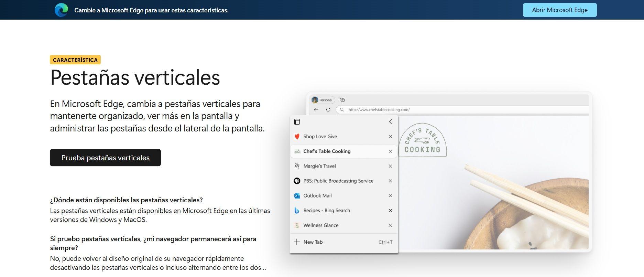Close the Chef's Table Cooking tab
644x277 pixels.
click(391, 151)
